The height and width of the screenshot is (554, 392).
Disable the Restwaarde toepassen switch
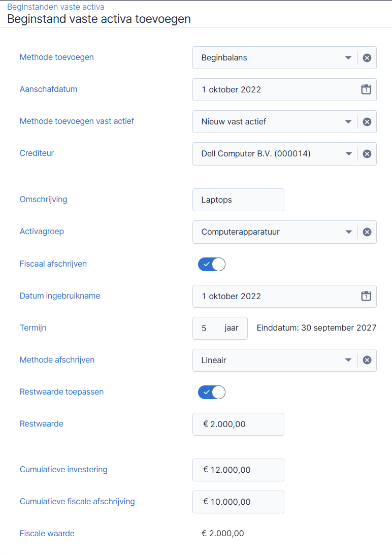[x=212, y=392]
